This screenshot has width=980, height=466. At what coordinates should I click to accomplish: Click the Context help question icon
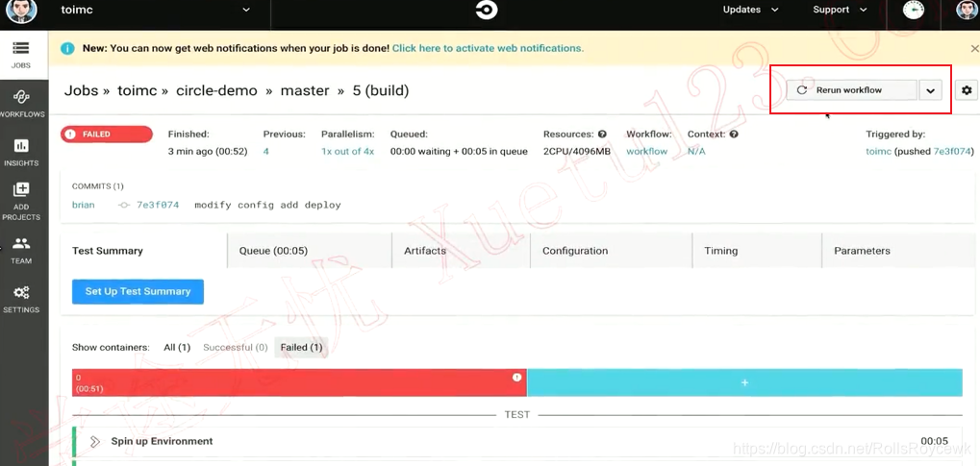[734, 134]
